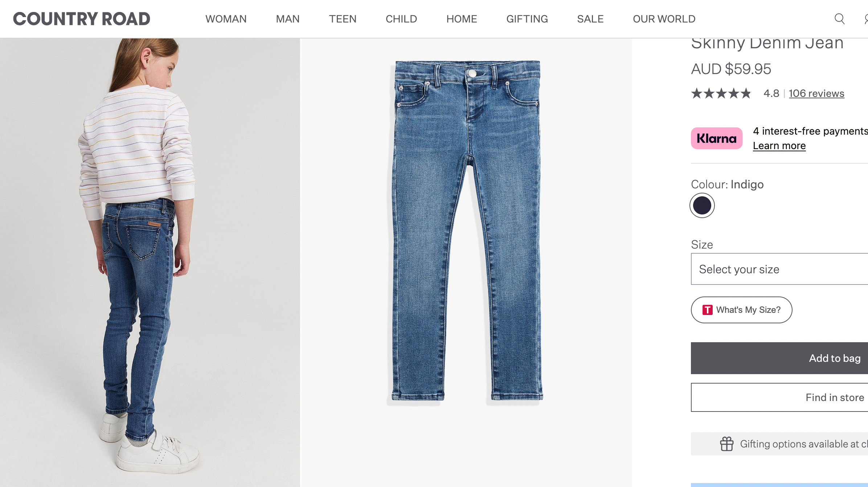Click the Add to bag button

pos(779,358)
